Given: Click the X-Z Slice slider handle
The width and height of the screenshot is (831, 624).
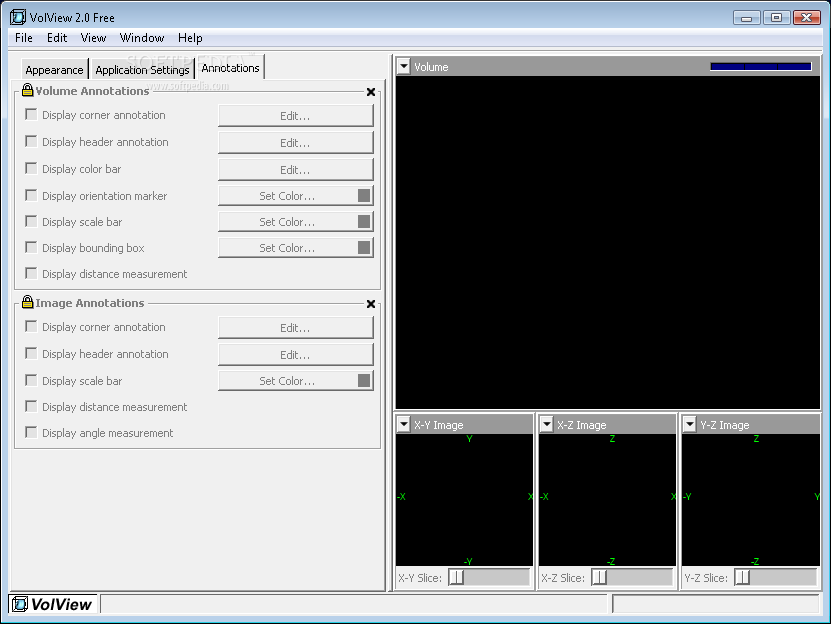Looking at the screenshot, I should coord(599,577).
